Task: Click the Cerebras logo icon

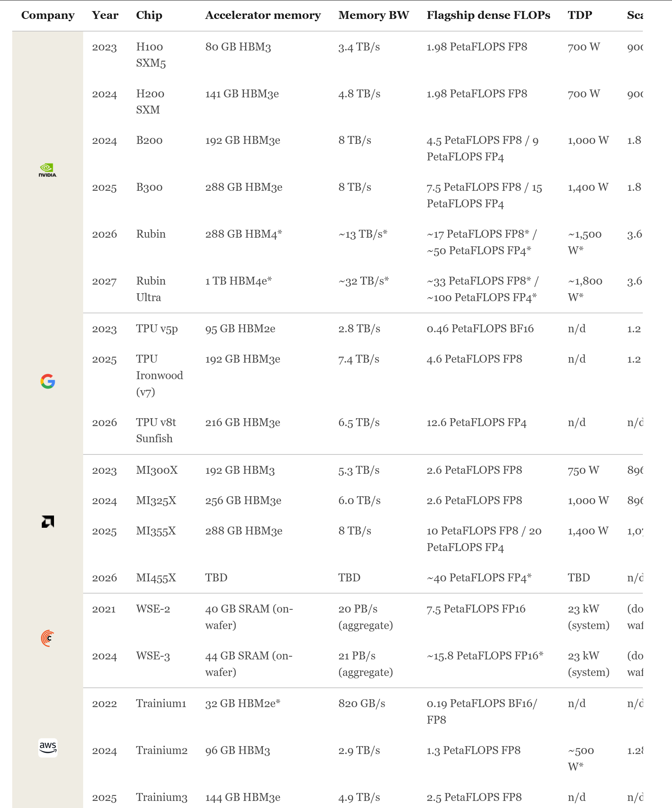Action: coord(48,638)
